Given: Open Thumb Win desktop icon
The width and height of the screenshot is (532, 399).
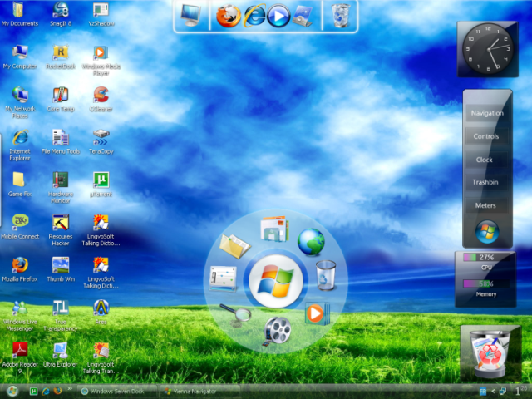Looking at the screenshot, I should pos(61,269).
